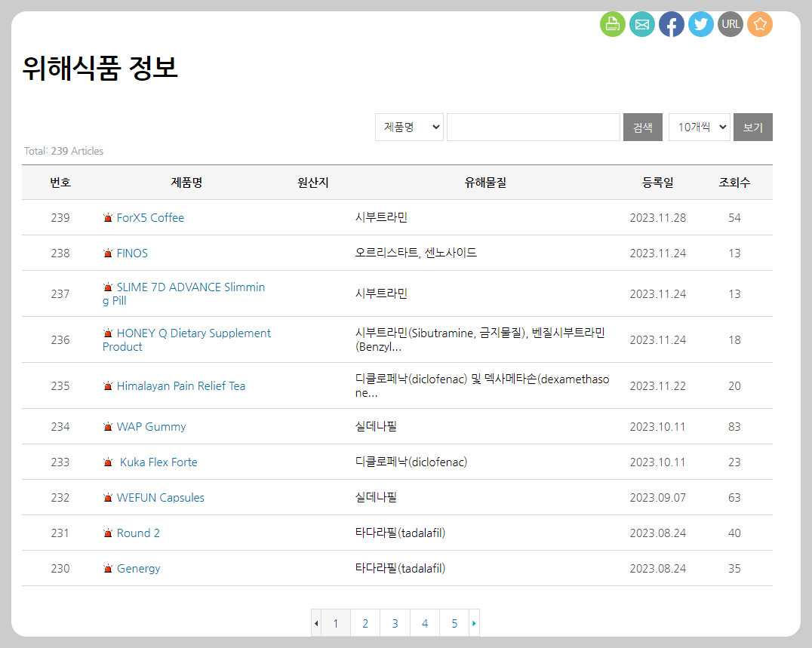812x648 pixels.
Task: Click the 검색 search button
Action: 643,127
